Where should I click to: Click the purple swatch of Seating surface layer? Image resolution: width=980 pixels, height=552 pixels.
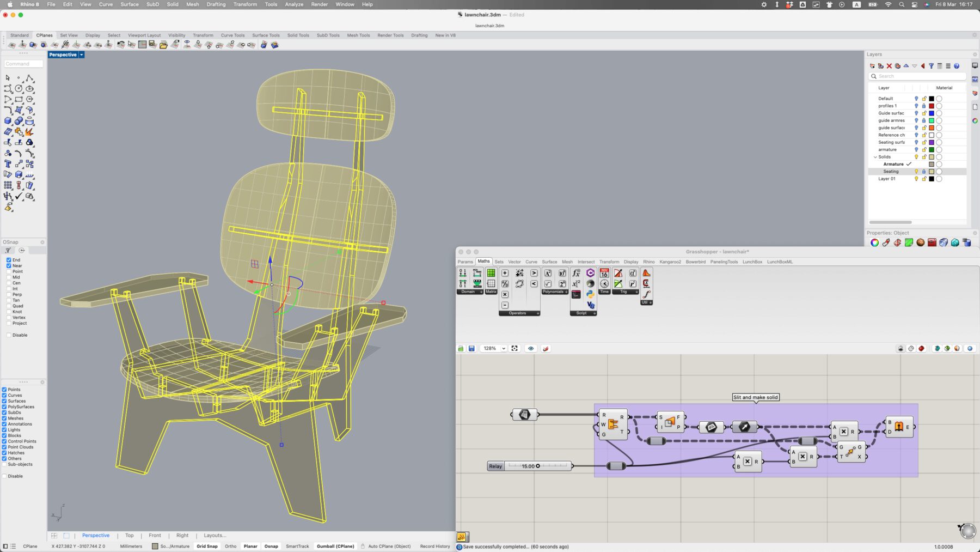931,142
